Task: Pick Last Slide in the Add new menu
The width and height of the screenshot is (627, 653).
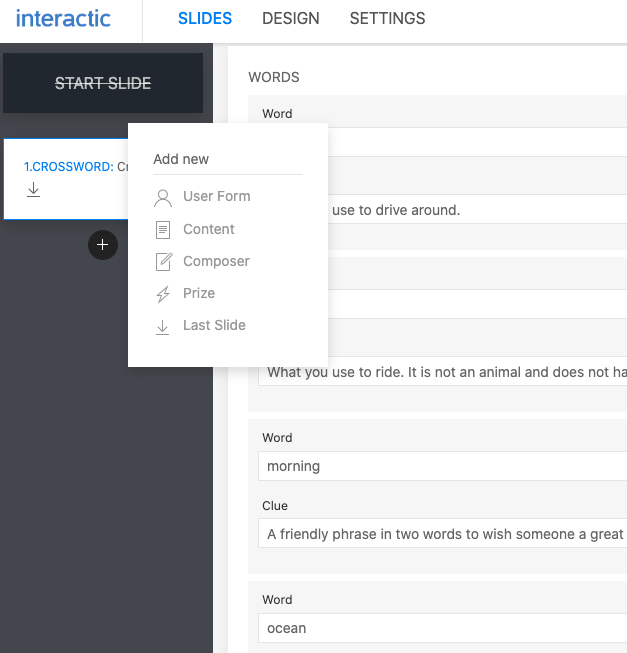Action: [214, 326]
